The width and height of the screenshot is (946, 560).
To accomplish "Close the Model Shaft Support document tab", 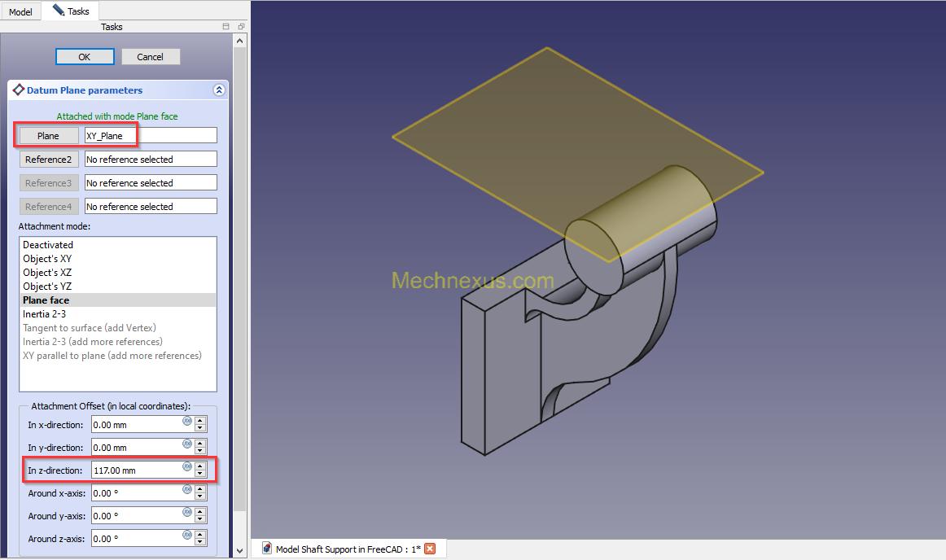I will (x=430, y=549).
